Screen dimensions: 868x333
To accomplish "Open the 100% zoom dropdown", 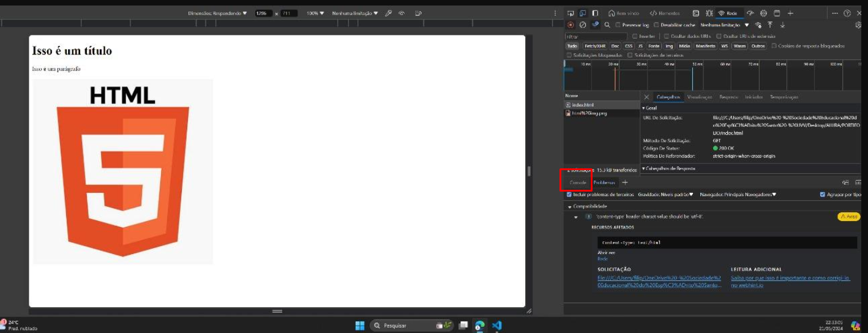I will click(315, 13).
